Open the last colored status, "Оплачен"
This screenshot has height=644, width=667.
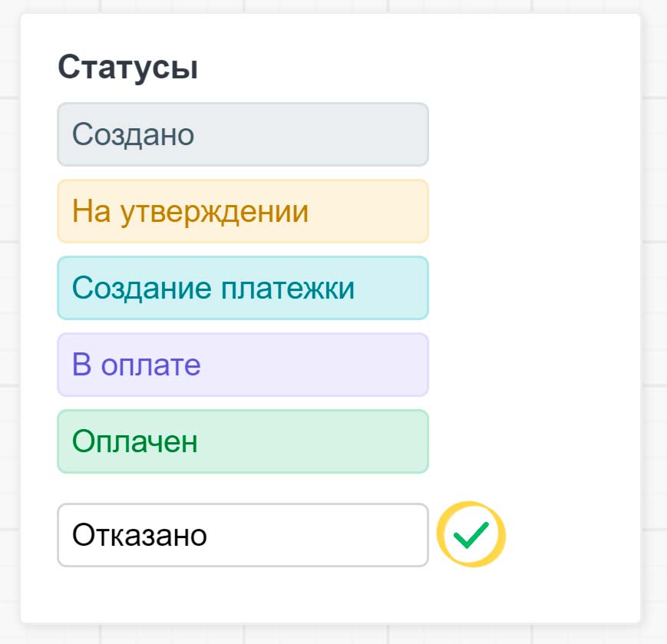coord(243,441)
